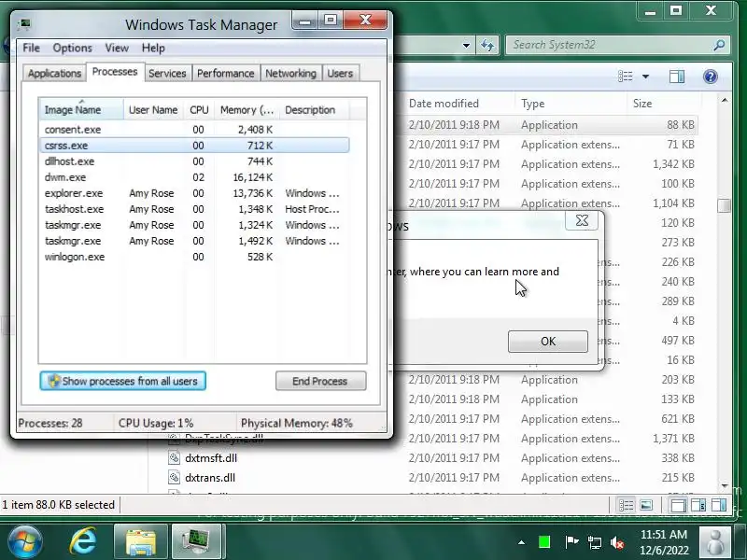
Task: Click the muted volume tray icon
Action: [x=617, y=542]
